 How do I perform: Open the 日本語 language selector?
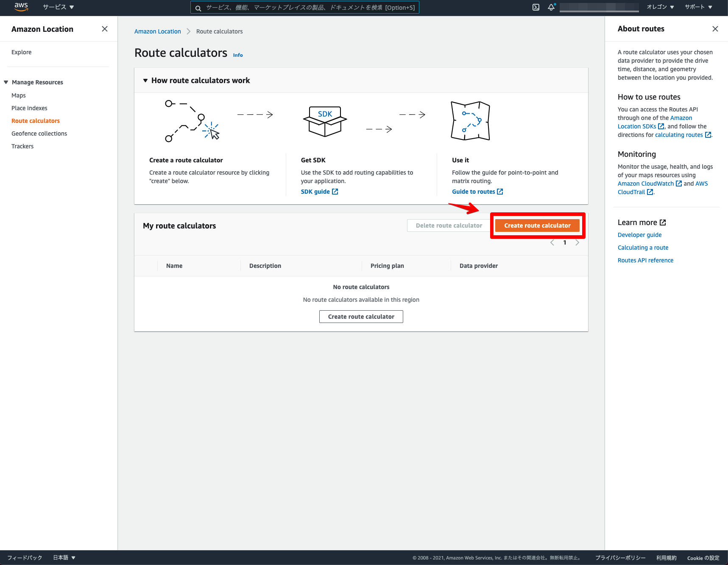tap(64, 558)
